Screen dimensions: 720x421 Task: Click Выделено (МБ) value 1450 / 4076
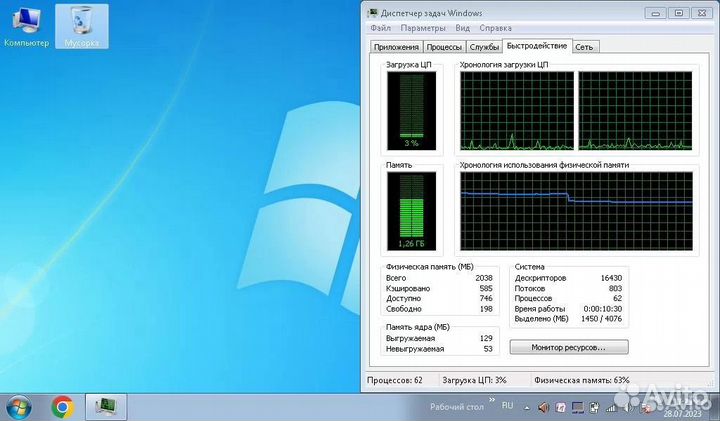point(602,319)
